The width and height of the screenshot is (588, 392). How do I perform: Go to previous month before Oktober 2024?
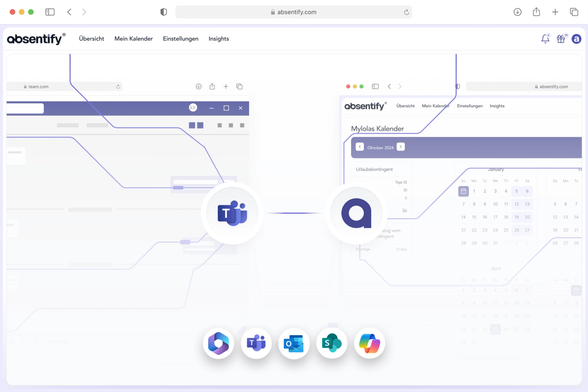[360, 147]
